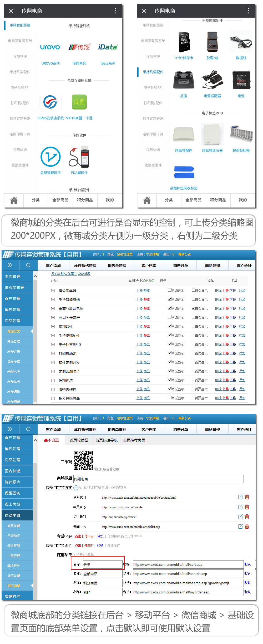
Task: Open the VIP95云掌店系统 icon
Action: point(50,102)
